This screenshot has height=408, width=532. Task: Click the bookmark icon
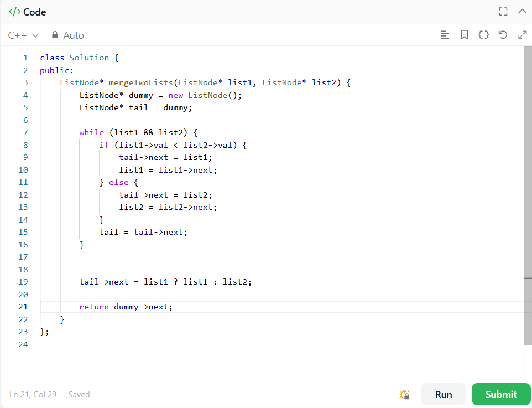pos(464,35)
